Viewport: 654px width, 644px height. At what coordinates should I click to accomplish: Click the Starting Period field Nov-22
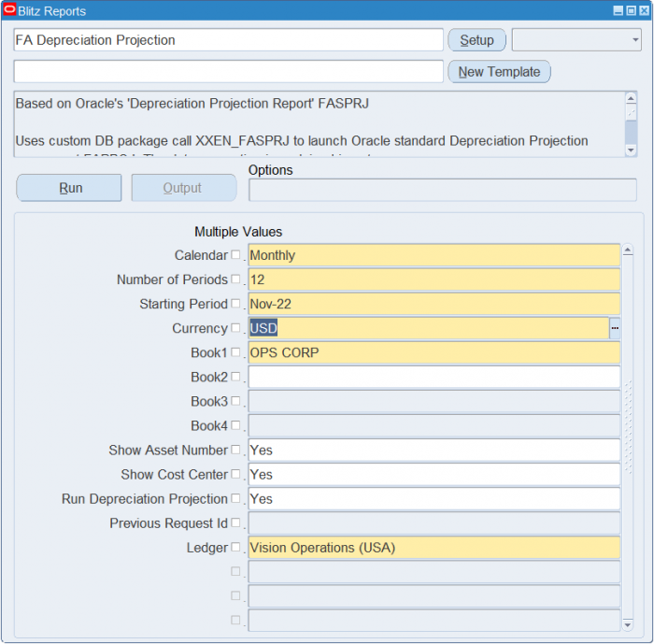pyautogui.click(x=434, y=304)
